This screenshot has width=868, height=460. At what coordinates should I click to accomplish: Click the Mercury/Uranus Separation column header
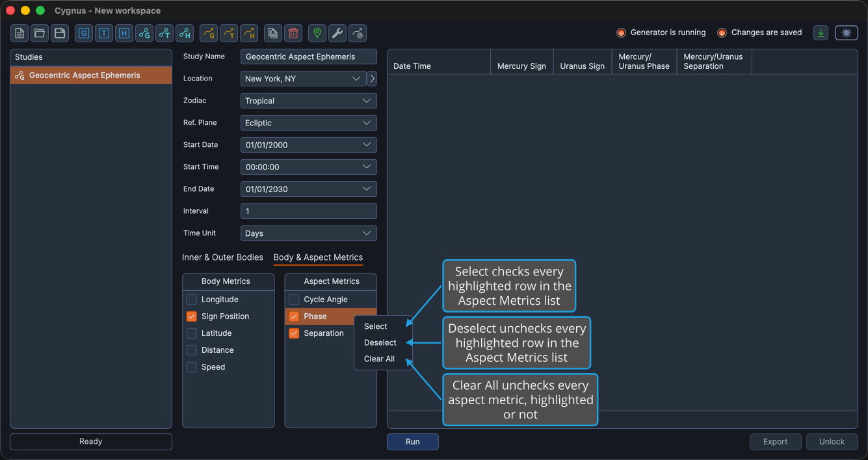[715, 62]
